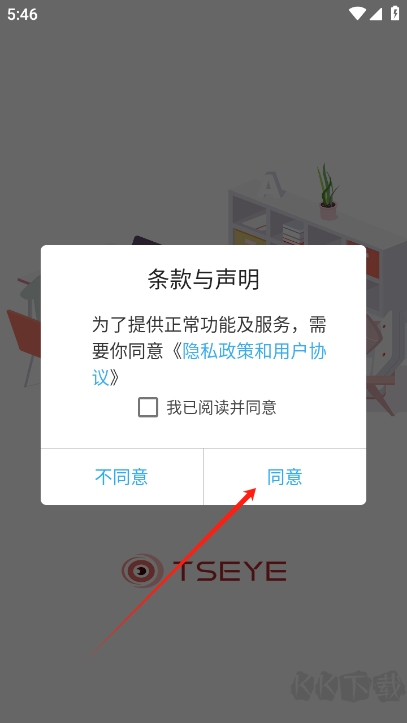Click the 我已阅读并同意 label text
Image resolution: width=407 pixels, height=723 pixels.
(221, 407)
